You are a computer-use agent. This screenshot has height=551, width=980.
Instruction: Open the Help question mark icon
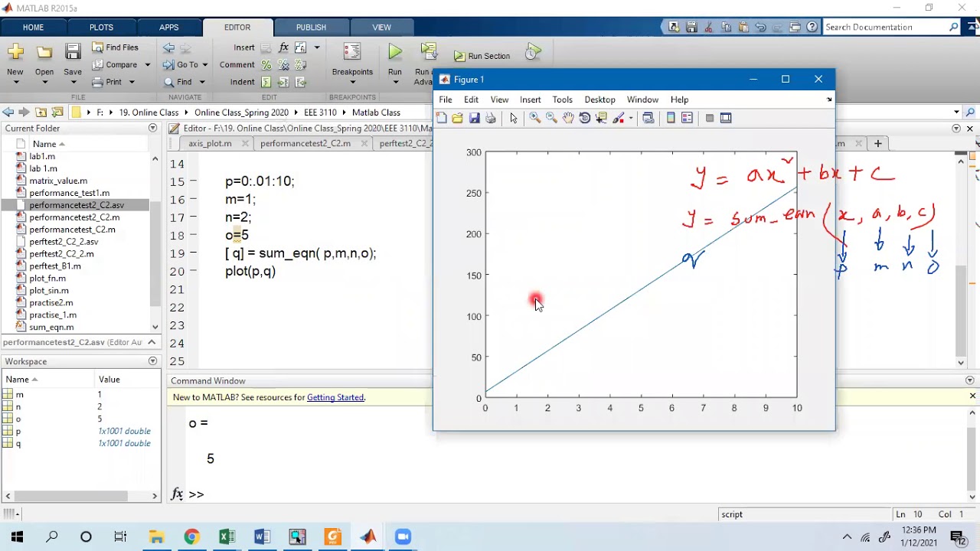point(812,27)
